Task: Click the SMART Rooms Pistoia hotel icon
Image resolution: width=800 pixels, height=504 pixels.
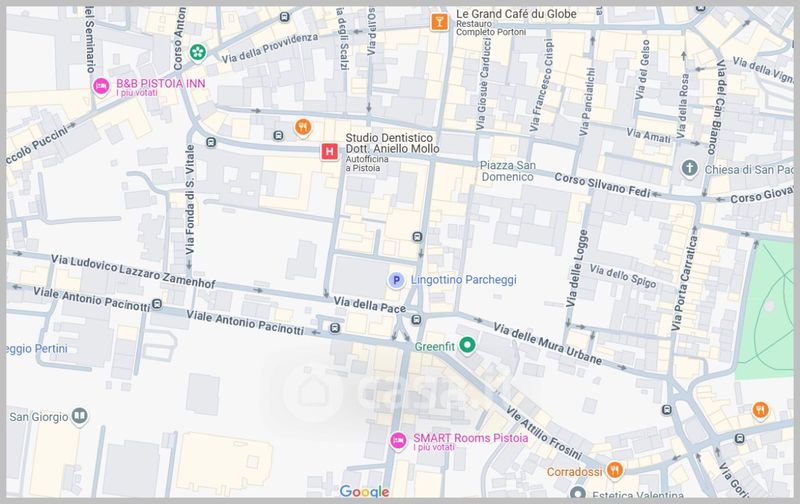Action: tap(398, 440)
